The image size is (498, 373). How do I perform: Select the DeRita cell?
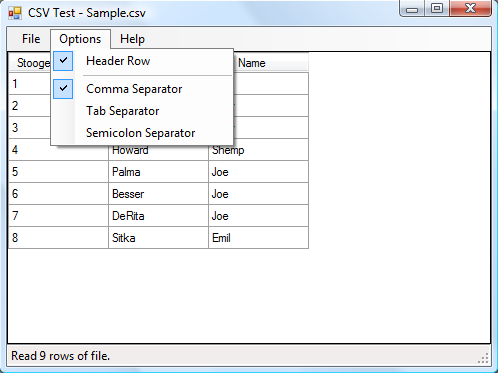point(158,216)
